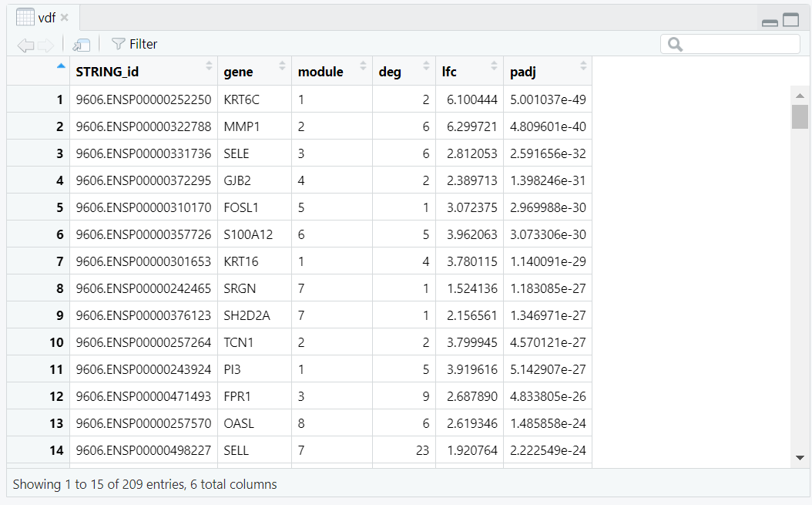Maximize the data viewer pane
812x505 pixels.
(790, 21)
